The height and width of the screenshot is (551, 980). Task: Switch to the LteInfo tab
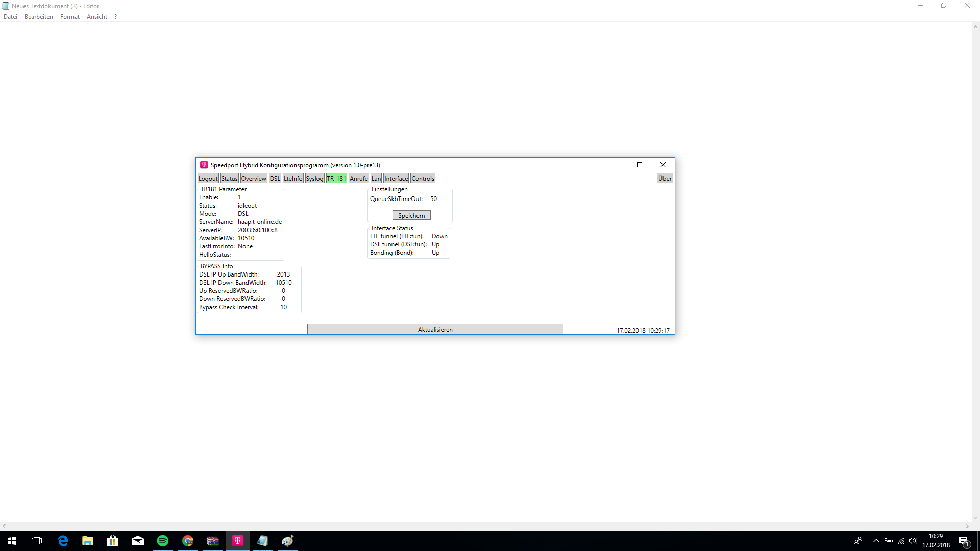point(293,178)
